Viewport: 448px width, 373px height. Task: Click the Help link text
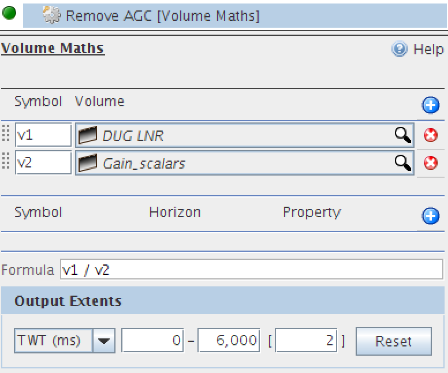tap(428, 49)
